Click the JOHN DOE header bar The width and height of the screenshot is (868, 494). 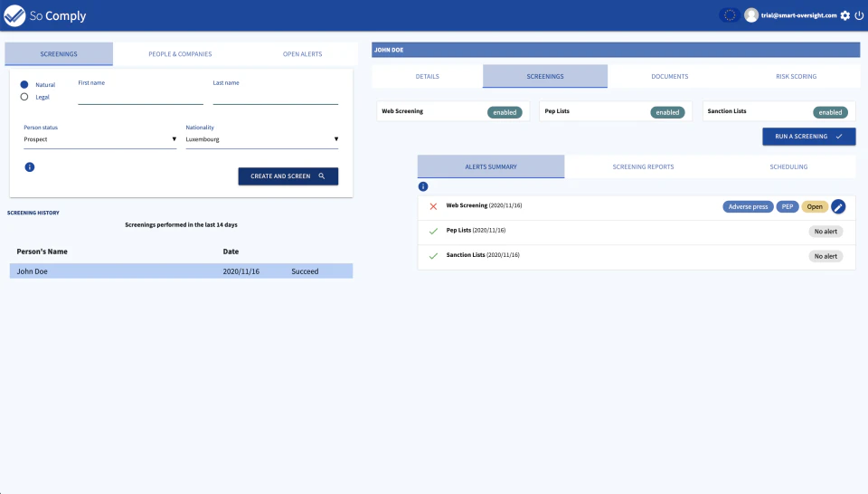coord(616,50)
